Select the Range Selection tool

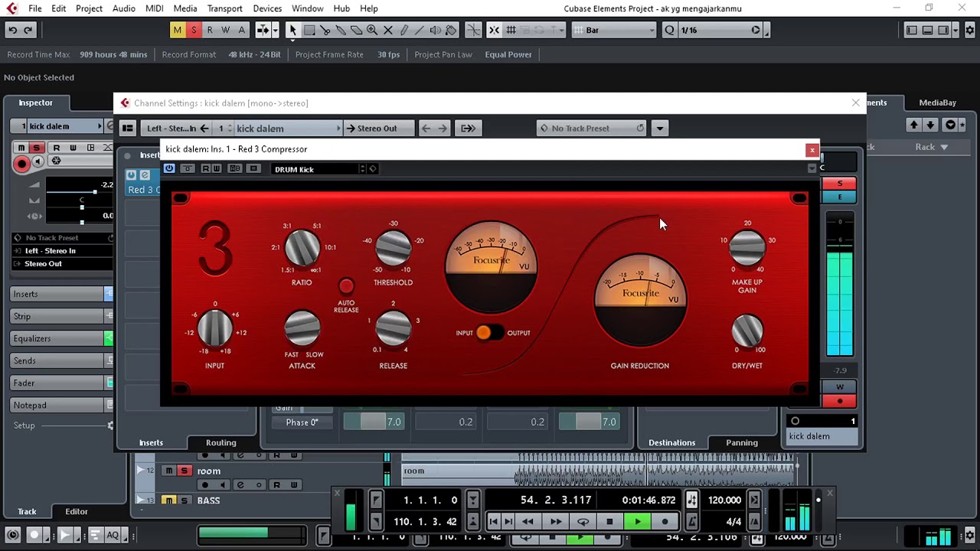[309, 30]
